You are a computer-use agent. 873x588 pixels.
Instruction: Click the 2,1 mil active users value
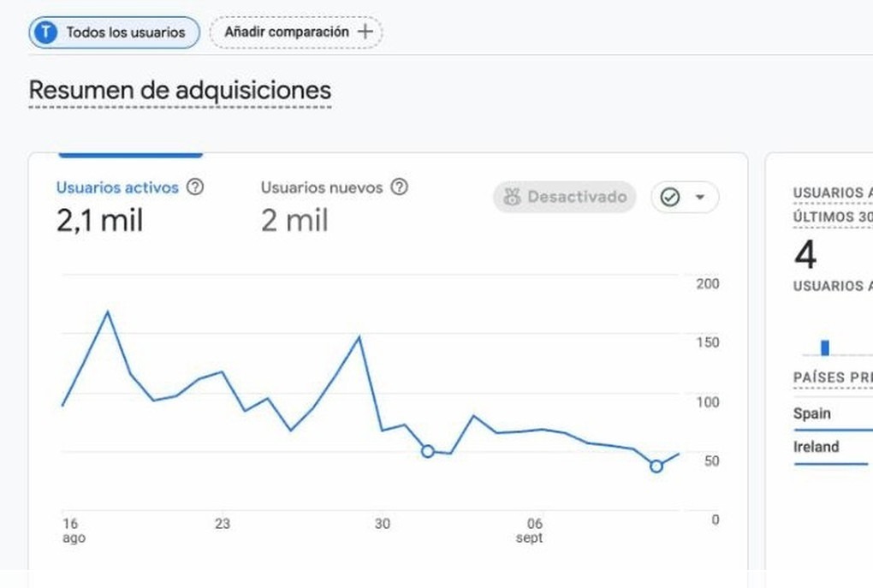(99, 221)
